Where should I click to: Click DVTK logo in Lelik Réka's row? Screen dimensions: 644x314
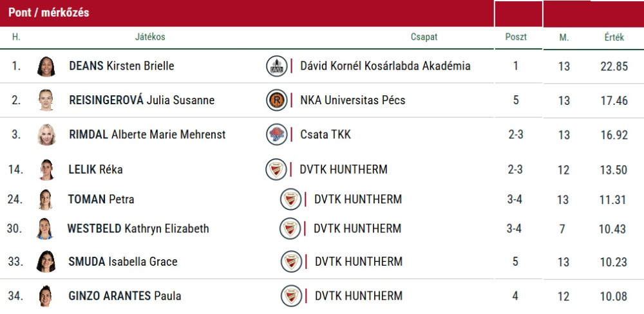(x=276, y=169)
